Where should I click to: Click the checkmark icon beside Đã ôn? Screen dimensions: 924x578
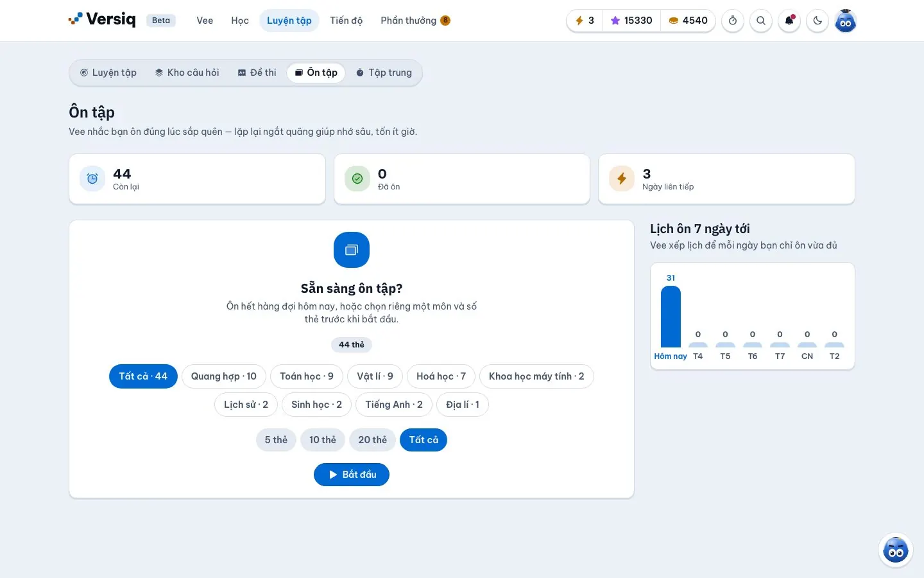[x=357, y=179]
